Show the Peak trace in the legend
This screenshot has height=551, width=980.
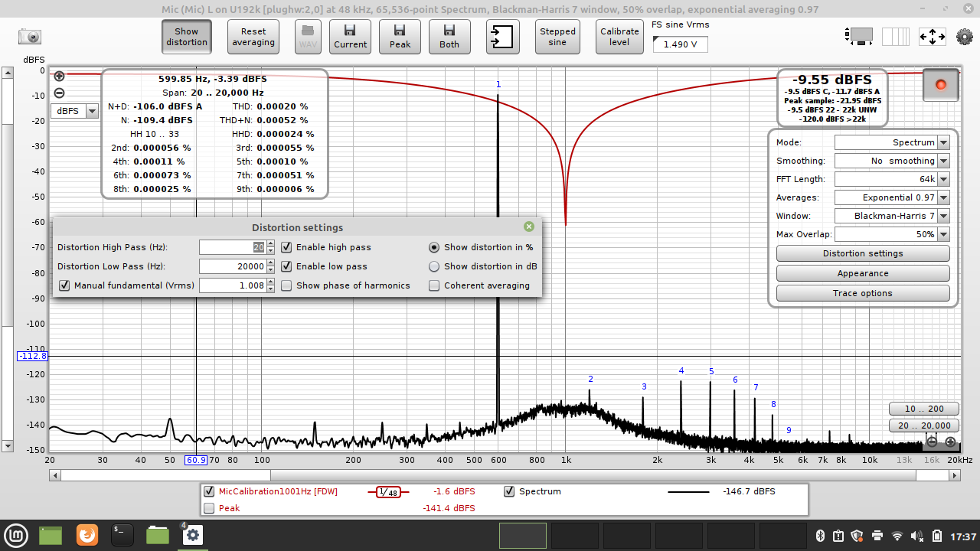tap(209, 508)
